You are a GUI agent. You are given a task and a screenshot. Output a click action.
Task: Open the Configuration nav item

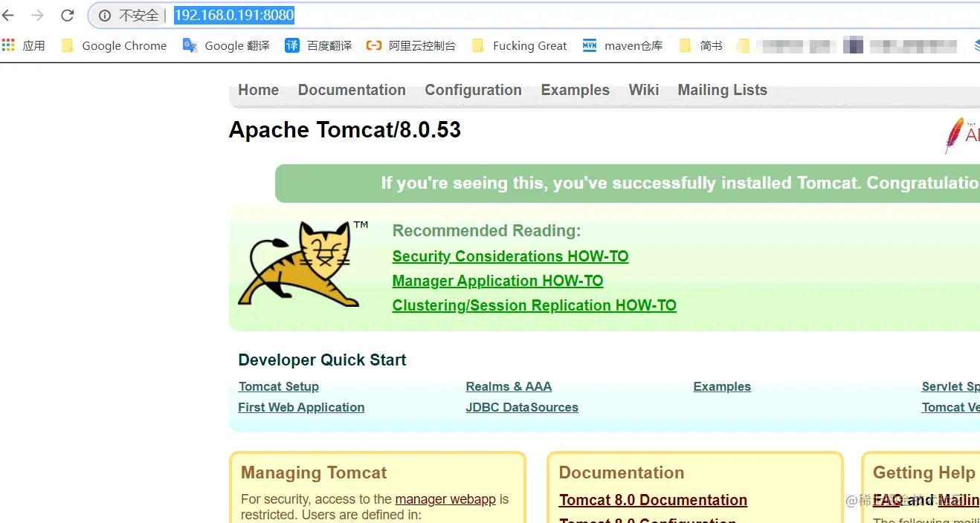473,90
